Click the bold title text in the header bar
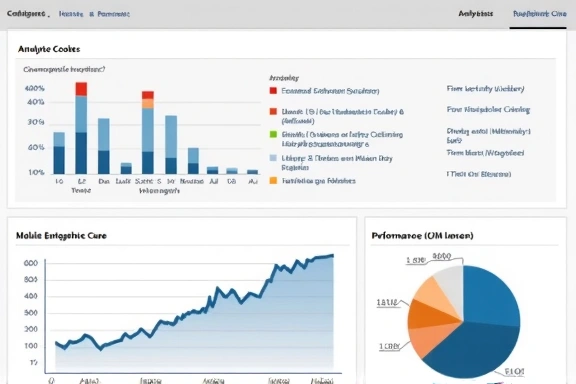This screenshot has height=384, width=576. (x=26, y=14)
